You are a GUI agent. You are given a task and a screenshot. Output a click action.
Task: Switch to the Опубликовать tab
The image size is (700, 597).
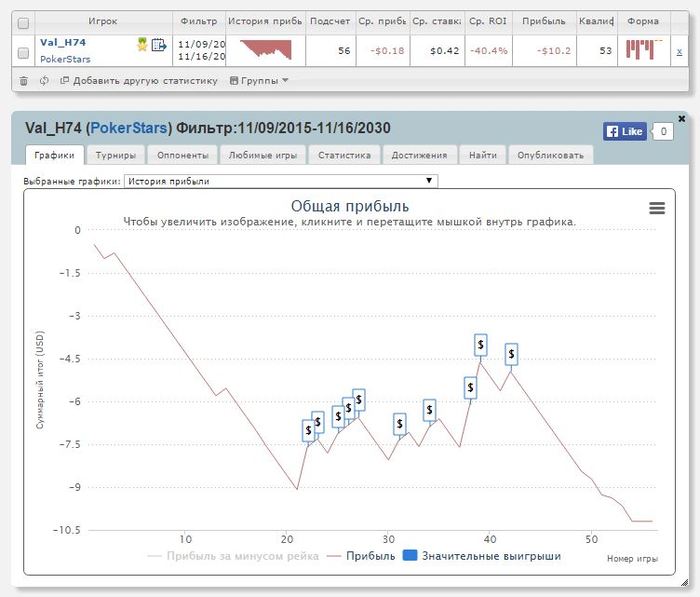pyautogui.click(x=550, y=155)
